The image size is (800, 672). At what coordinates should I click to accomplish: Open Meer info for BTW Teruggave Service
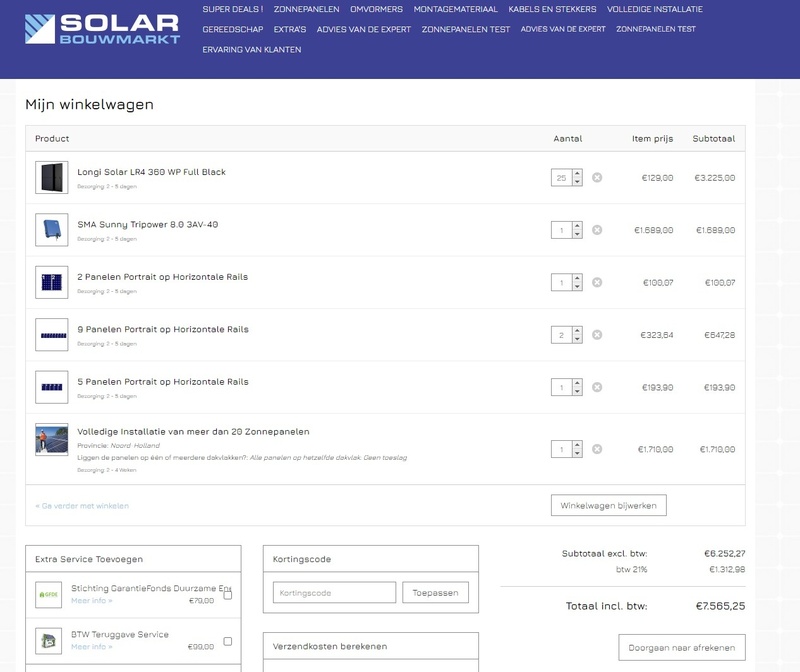click(x=92, y=646)
